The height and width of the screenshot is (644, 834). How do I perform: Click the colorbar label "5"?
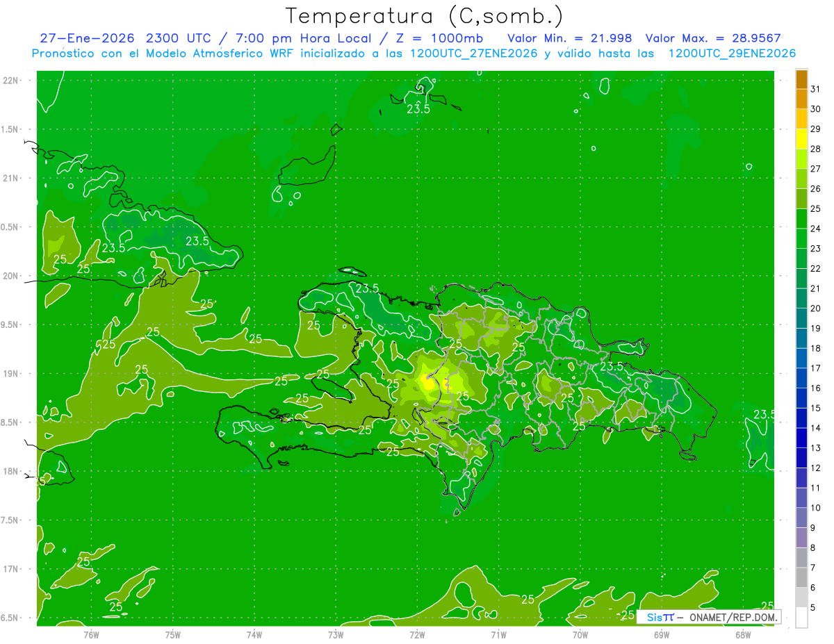[813, 608]
